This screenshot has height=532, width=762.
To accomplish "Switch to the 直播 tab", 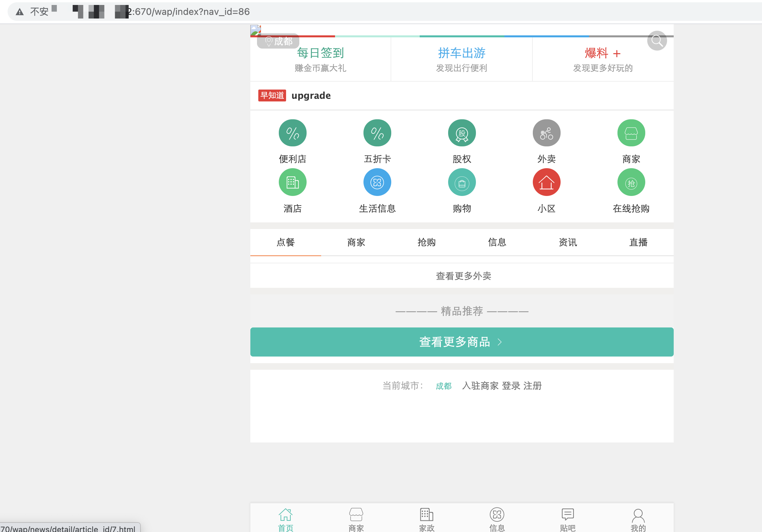I will point(638,243).
